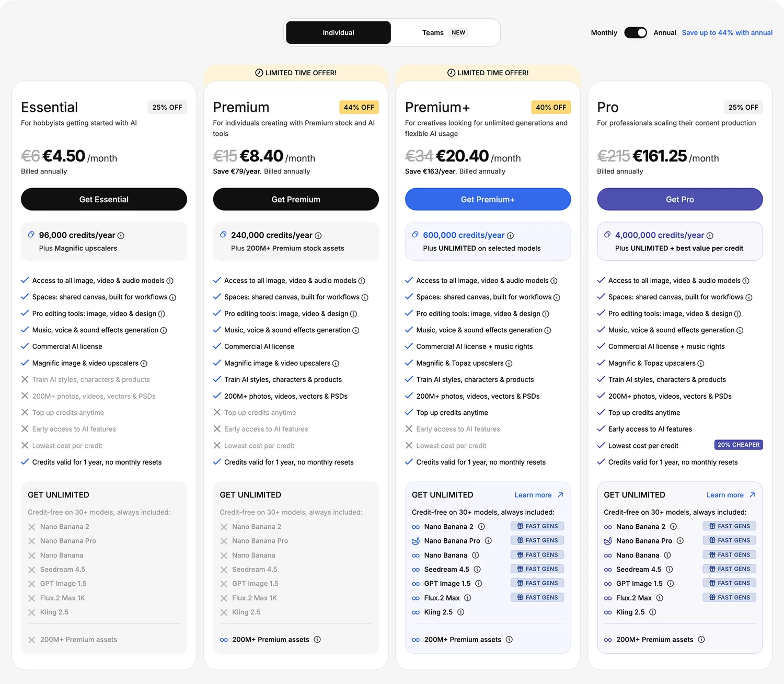Click info icon for Kling 2.5 in Pro
Viewport: 784px width, 684px height.
pyautogui.click(x=652, y=612)
